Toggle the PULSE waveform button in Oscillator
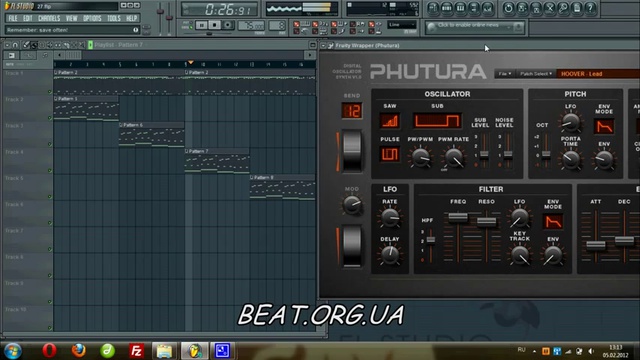Image resolution: width=640 pixels, height=360 pixels. pos(390,154)
